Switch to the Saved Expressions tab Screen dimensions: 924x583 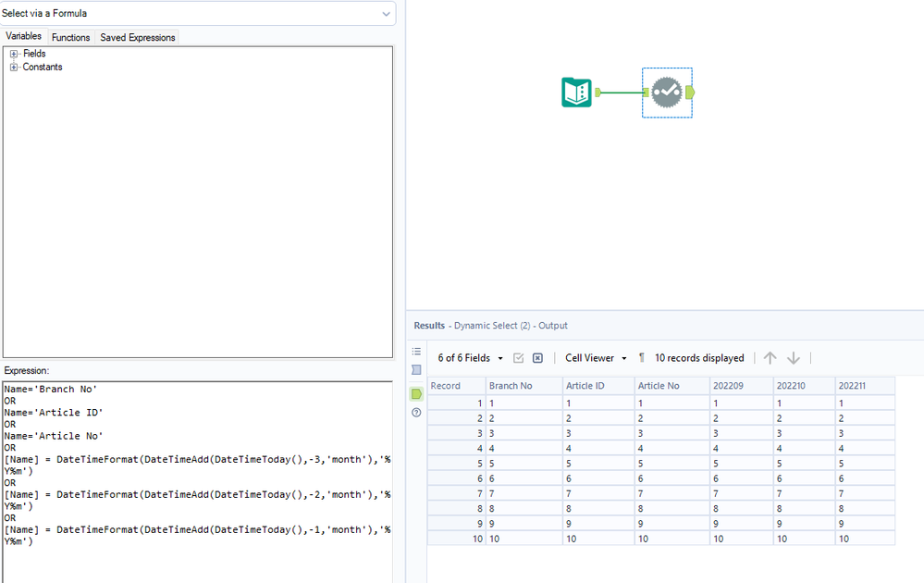(x=137, y=37)
